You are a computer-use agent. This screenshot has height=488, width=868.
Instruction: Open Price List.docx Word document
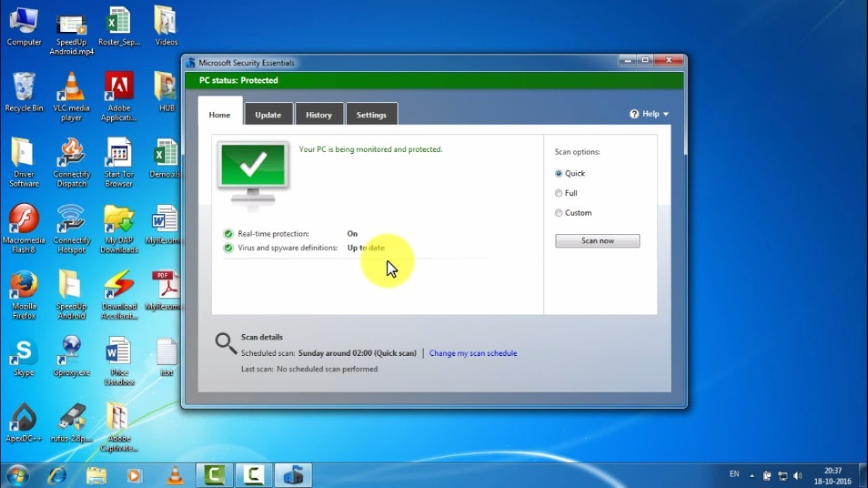point(119,361)
